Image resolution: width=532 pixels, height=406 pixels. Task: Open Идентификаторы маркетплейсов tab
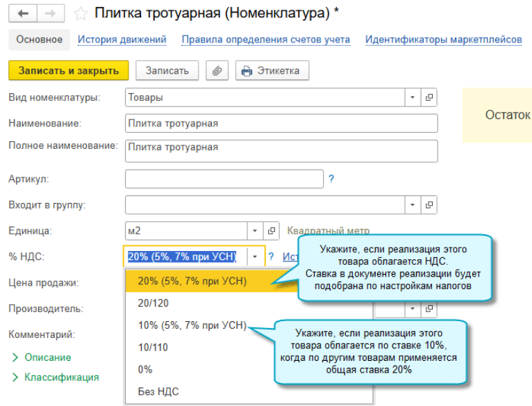click(x=443, y=40)
